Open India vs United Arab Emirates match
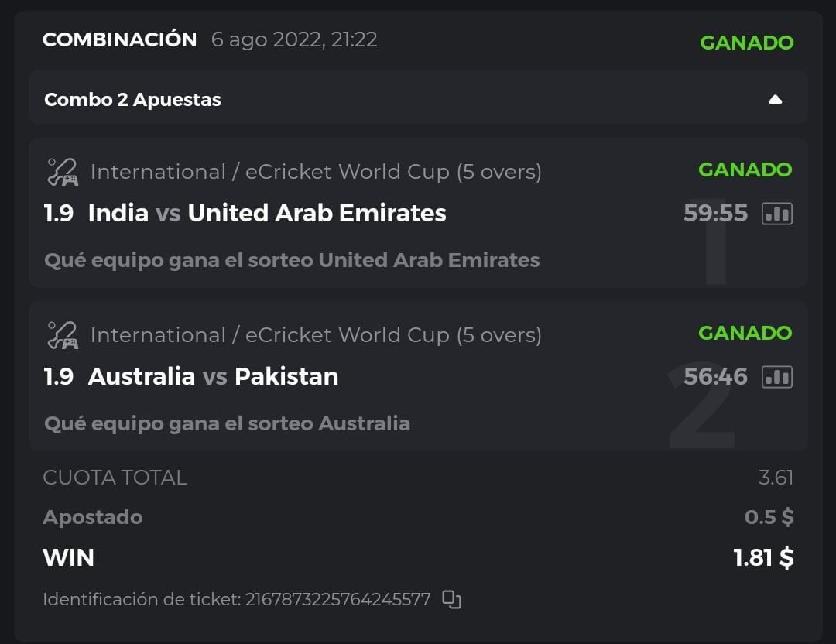 click(x=267, y=214)
